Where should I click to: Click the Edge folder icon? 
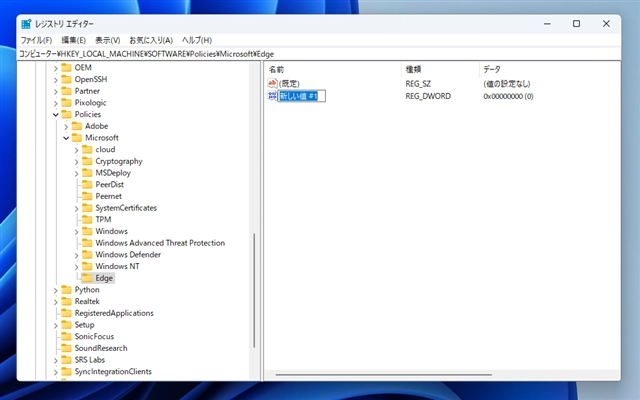[x=87, y=278]
